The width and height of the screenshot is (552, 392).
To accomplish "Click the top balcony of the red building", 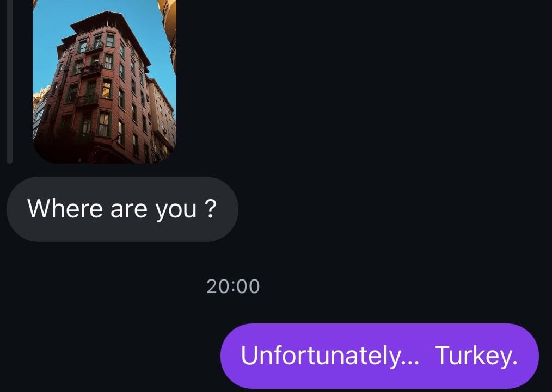I will coord(94,47).
